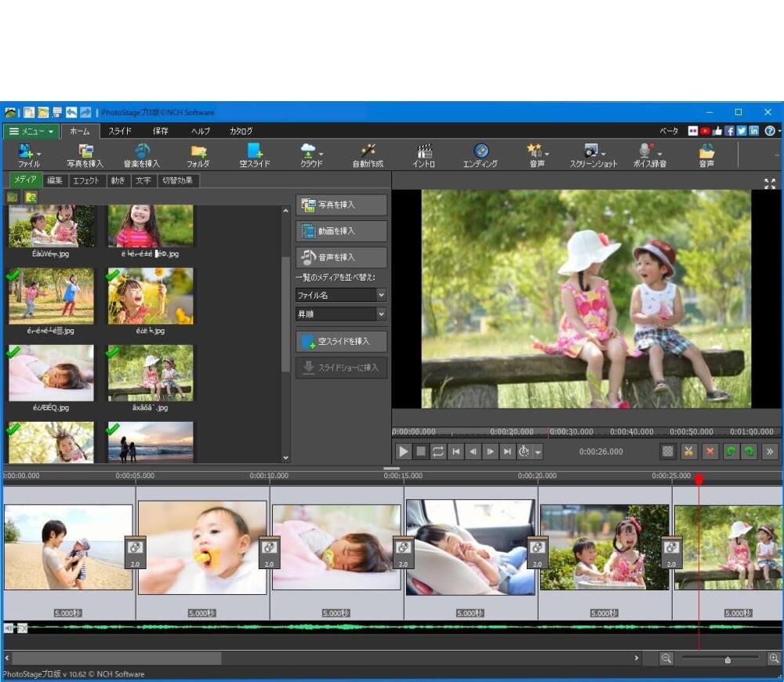Toggle fullscreen preview icon

(x=769, y=183)
